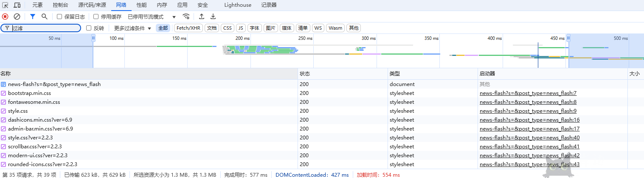The image size is (644, 178).
Task: Click the bootstrap.min.css stylesheet icon
Action: pos(3,93)
